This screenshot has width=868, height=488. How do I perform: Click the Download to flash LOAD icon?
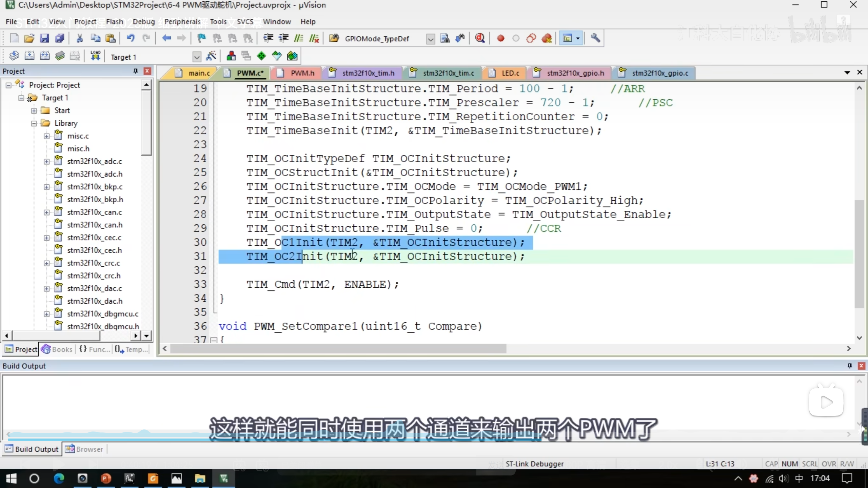(x=95, y=56)
